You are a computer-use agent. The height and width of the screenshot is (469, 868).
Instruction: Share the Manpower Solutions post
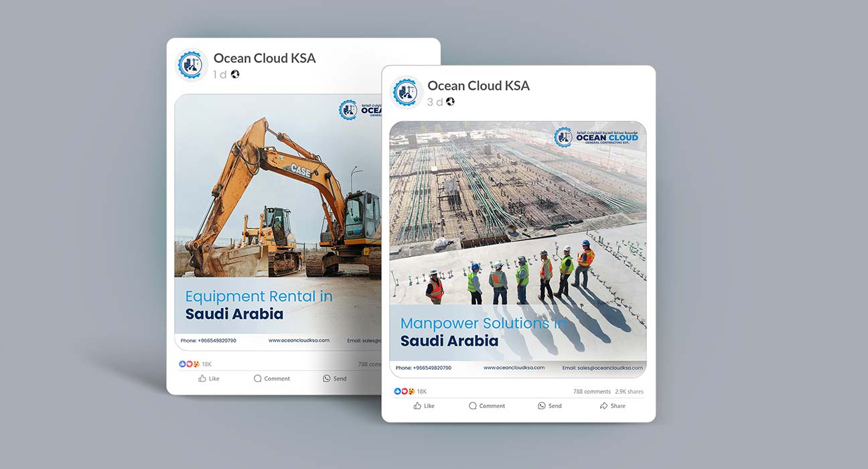click(612, 406)
